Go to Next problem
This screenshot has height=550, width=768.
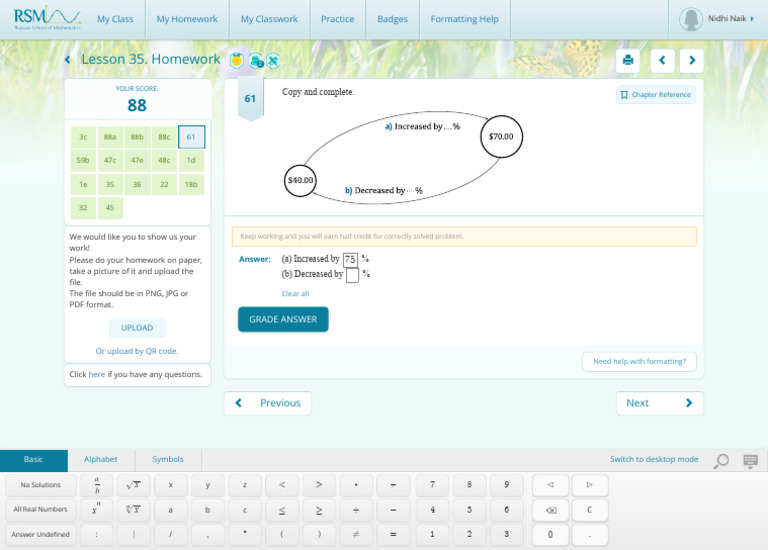(660, 403)
